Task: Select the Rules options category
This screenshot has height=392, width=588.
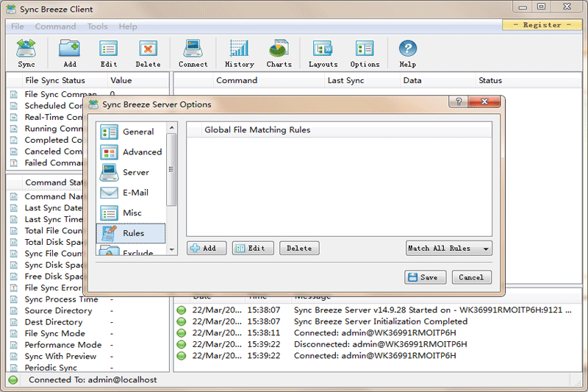Action: tap(131, 233)
